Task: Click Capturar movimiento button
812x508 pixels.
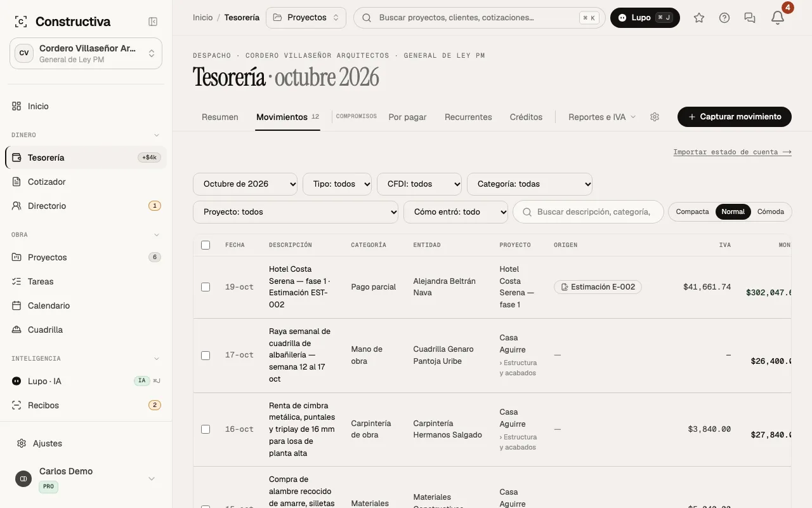Action: click(735, 117)
